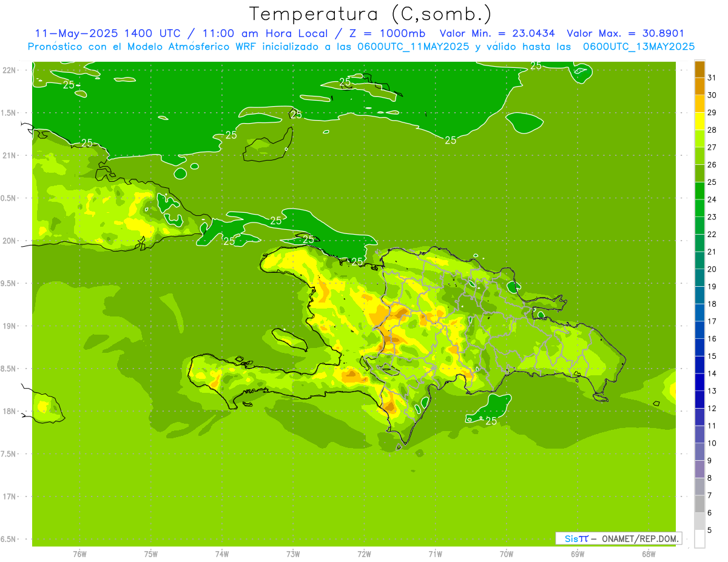Click the 70W longitude axis label
Screen dimensions: 728x562
click(x=507, y=554)
